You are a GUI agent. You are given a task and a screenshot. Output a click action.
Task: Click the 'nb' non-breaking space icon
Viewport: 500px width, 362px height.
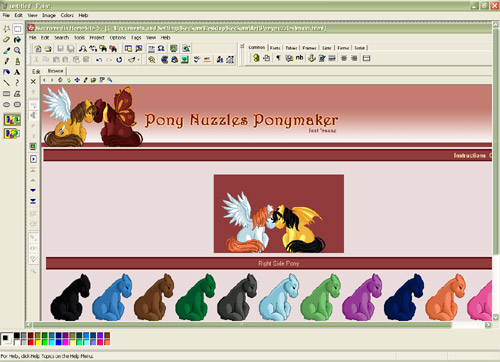click(x=299, y=58)
